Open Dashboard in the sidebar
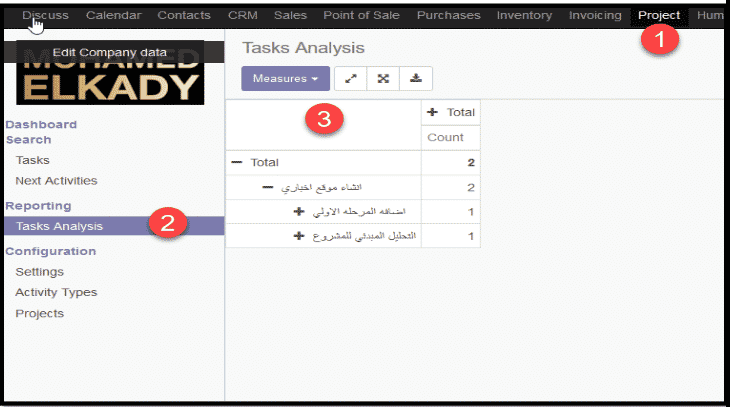The width and height of the screenshot is (730, 407). (41, 125)
